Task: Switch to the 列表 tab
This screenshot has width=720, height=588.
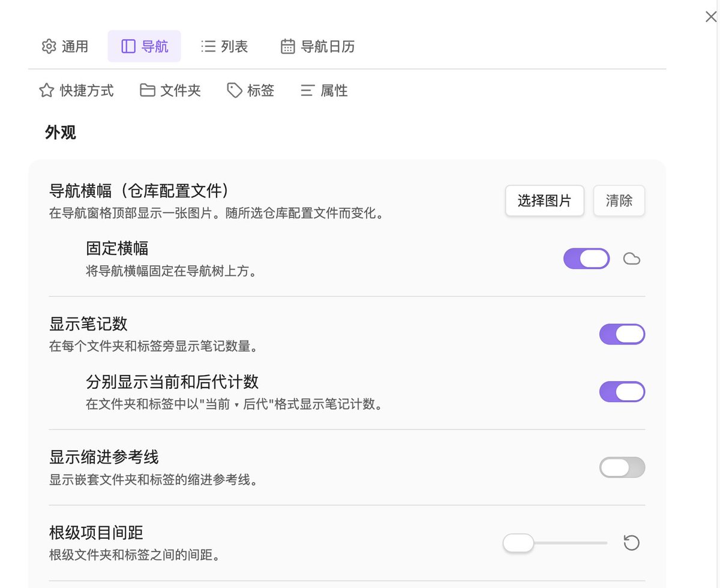Action: [224, 46]
